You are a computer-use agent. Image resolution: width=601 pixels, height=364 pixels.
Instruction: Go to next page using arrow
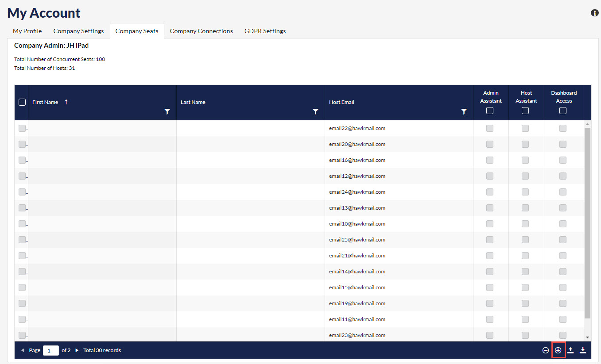click(x=77, y=350)
